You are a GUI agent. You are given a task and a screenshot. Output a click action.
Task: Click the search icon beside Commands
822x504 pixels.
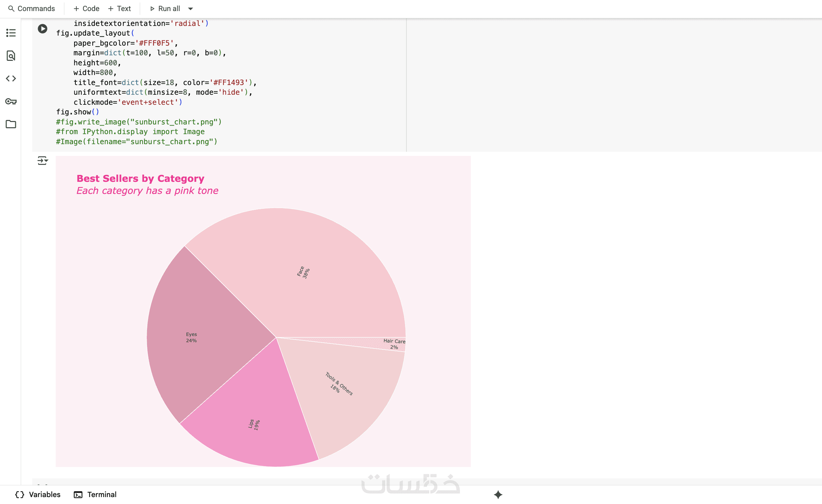tap(11, 9)
